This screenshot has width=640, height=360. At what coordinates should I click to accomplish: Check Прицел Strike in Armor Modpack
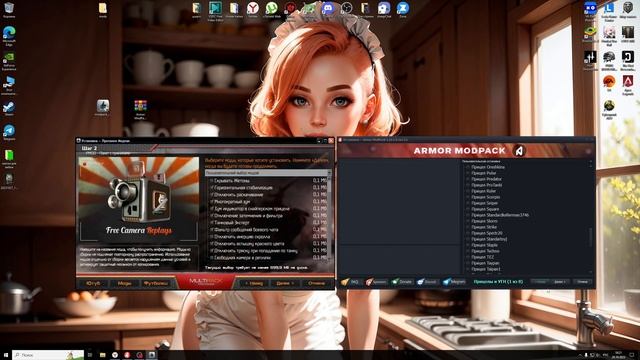(x=468, y=227)
